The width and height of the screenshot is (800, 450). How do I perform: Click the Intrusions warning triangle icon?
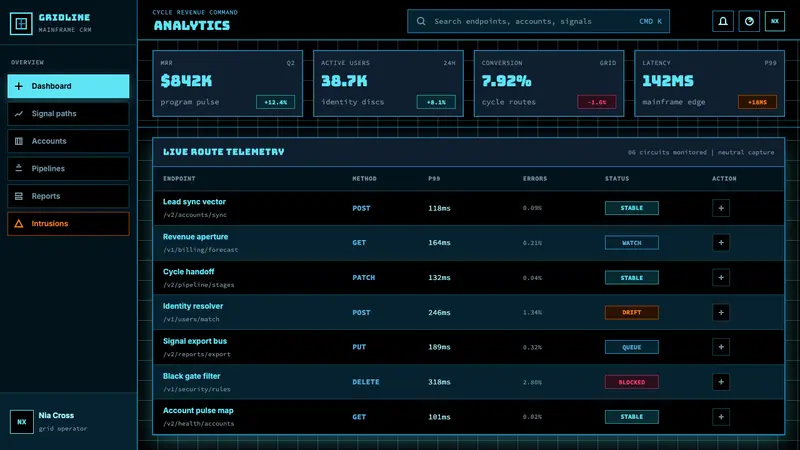pyautogui.click(x=19, y=223)
